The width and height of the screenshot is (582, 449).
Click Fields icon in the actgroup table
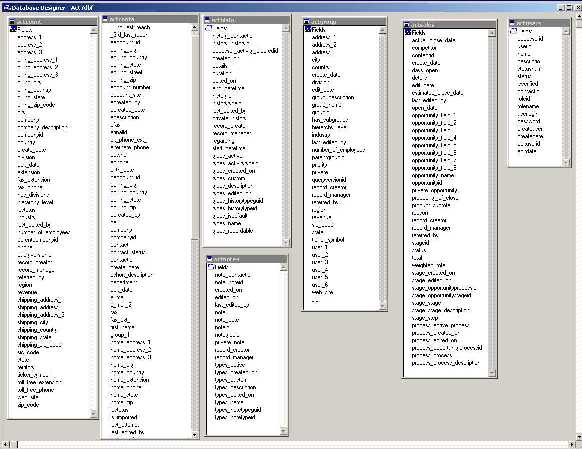coord(308,29)
